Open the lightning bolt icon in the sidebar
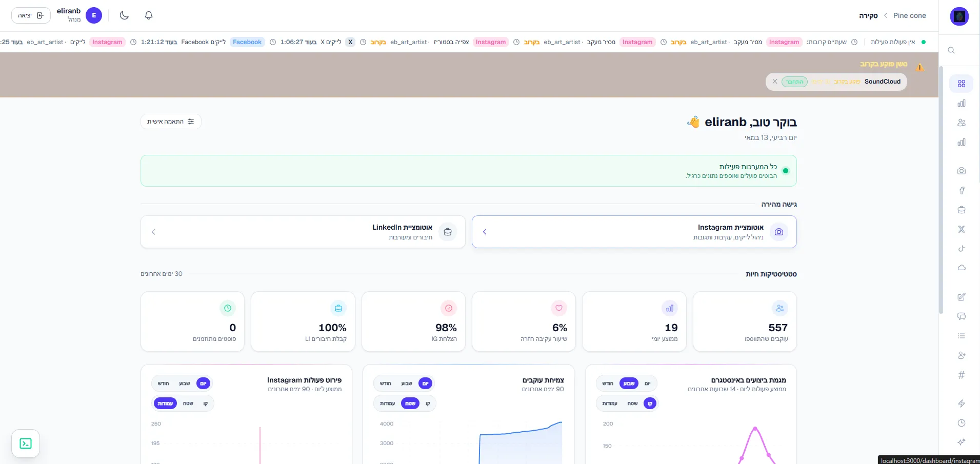 click(x=962, y=404)
